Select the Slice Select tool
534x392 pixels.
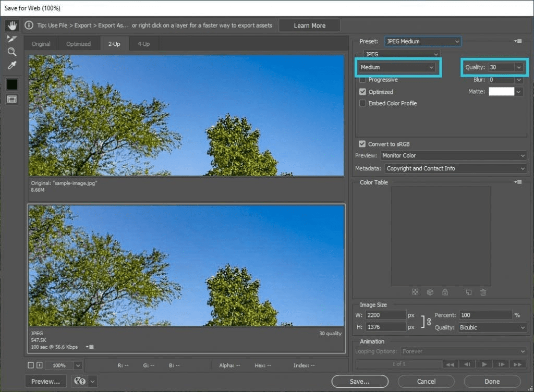12,39
